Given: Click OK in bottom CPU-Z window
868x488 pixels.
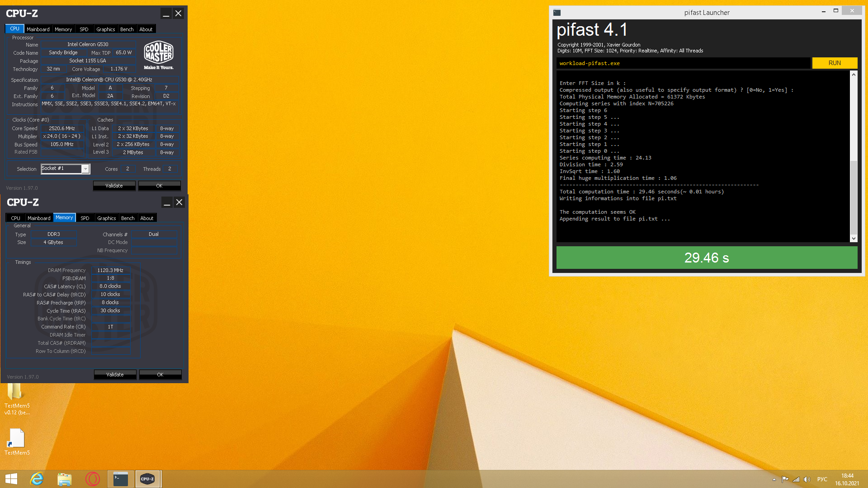Looking at the screenshot, I should click(160, 375).
